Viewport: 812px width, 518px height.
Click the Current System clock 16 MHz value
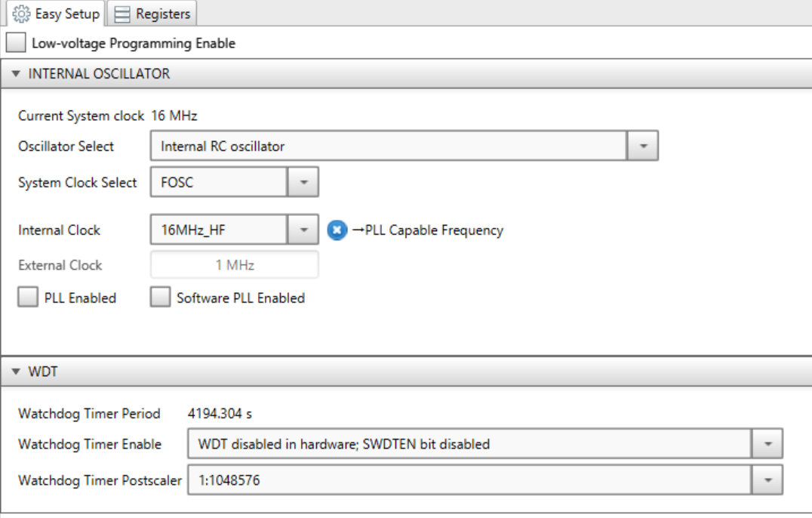point(174,116)
